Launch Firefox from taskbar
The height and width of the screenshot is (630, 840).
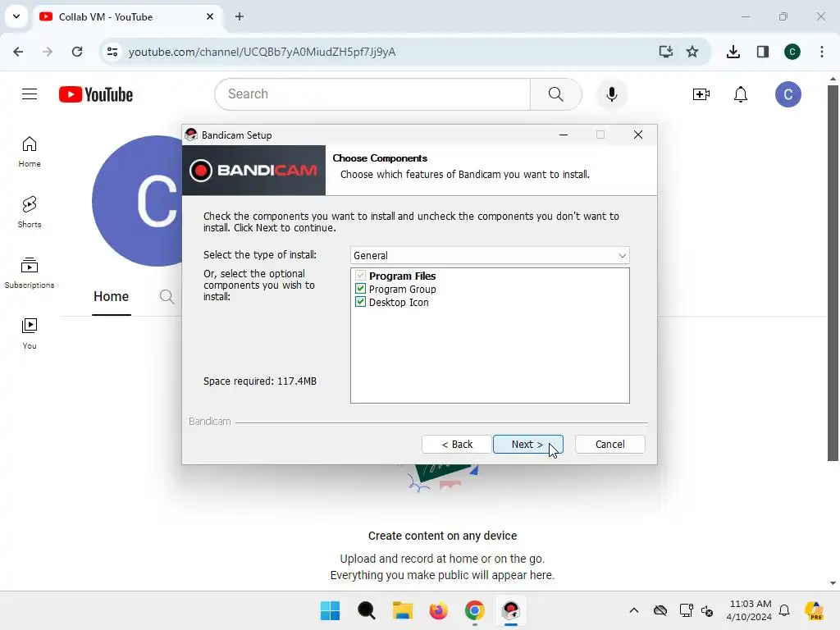click(438, 610)
